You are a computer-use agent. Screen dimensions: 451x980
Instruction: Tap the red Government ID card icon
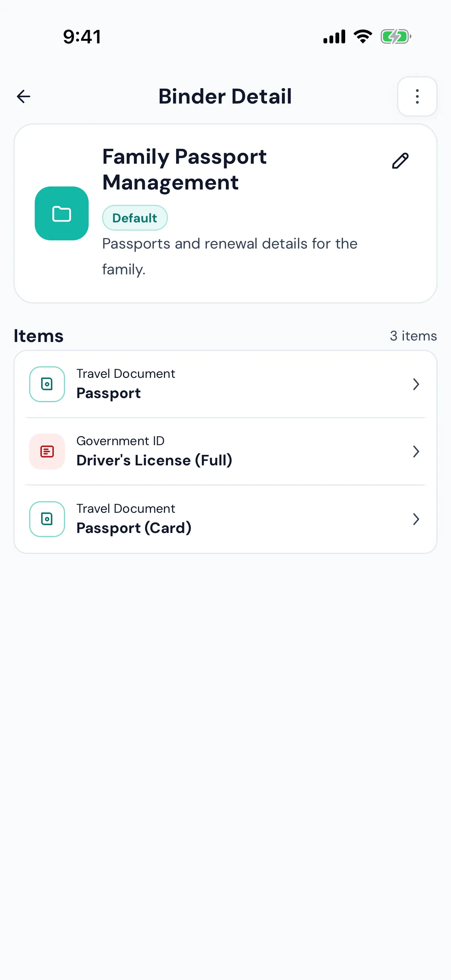47,451
